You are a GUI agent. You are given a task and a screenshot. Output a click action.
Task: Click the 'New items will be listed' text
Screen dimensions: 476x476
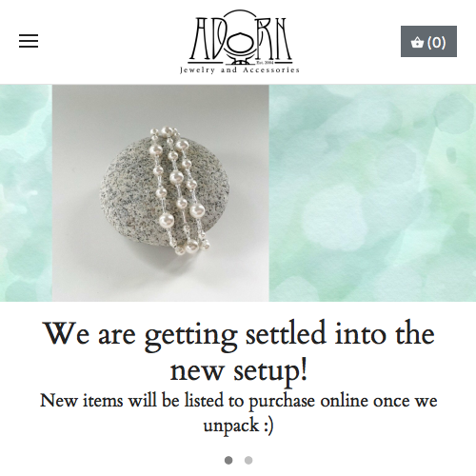[x=239, y=401]
